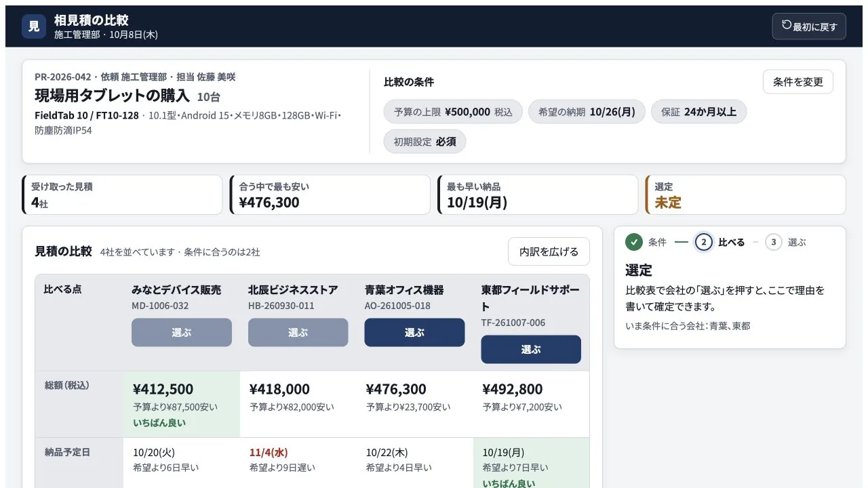Screen dimensions: 868x488
Task: Click the 選ぶ button under みなとデバイス販売
Action: pos(182,333)
